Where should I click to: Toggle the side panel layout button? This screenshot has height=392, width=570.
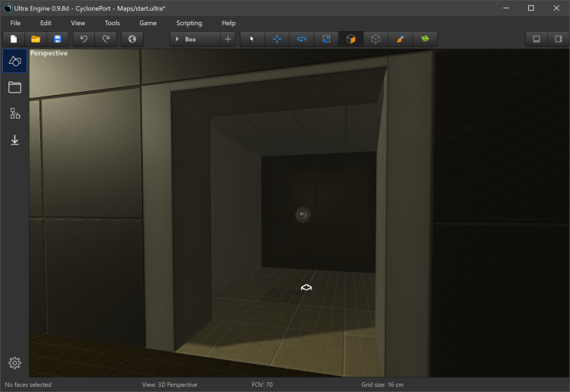pos(558,39)
